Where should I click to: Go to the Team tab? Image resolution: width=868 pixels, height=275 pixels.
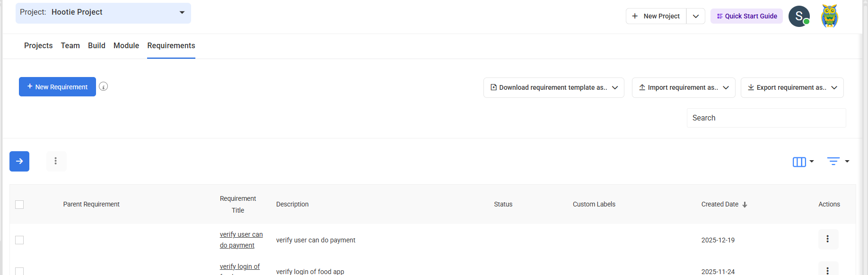(x=70, y=45)
